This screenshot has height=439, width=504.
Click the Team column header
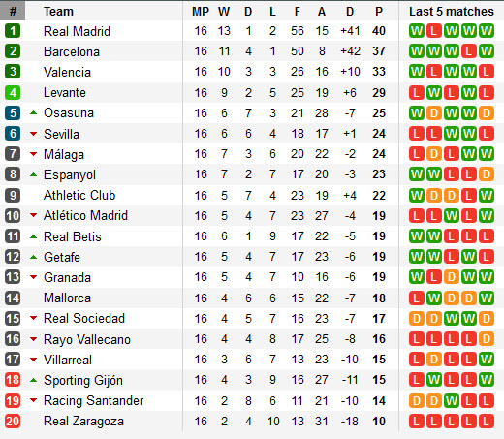tap(58, 12)
